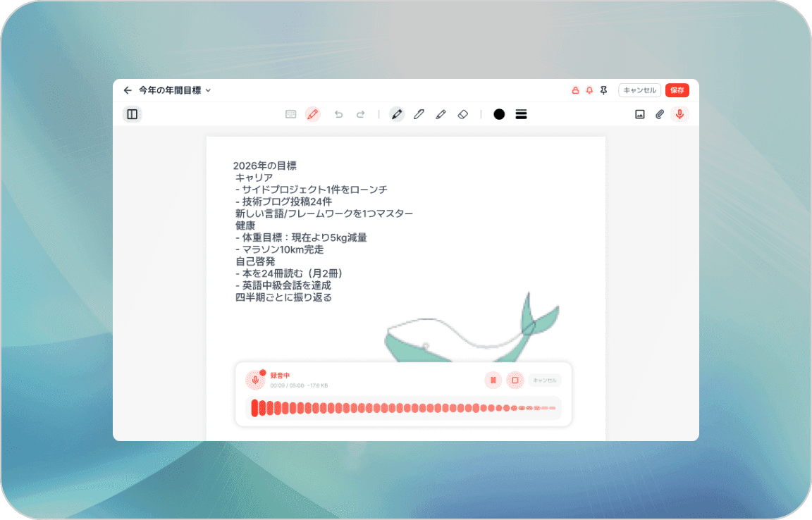Cancel the recording with the gray キャンセル button
The height and width of the screenshot is (520, 812).
click(544, 380)
